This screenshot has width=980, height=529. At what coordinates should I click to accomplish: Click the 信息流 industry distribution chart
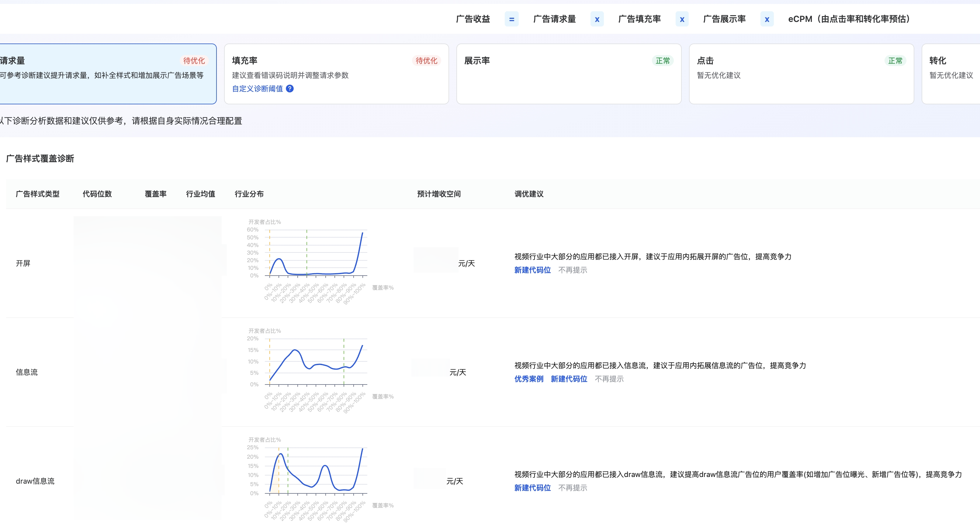click(x=316, y=362)
